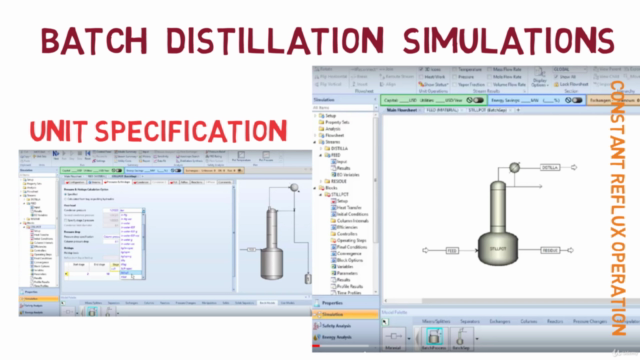Image resolution: width=640 pixels, height=360 pixels.
Task: Toggle 3D Icons checkbox in larger window
Action: pos(421,69)
